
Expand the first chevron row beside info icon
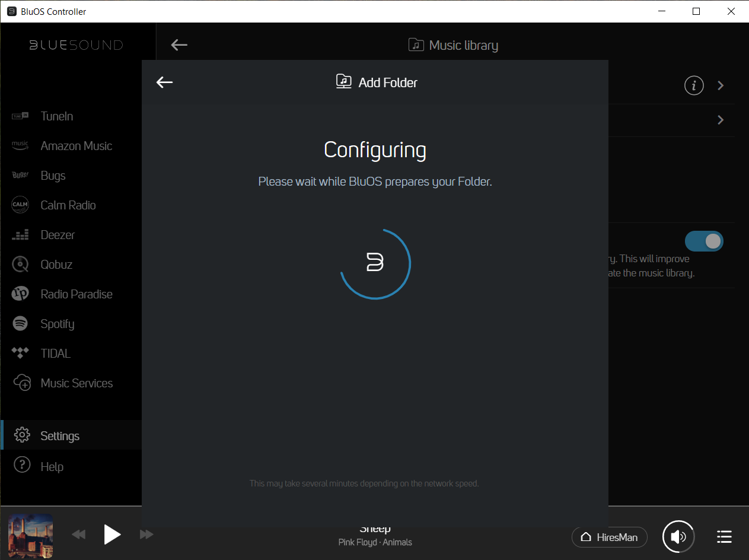[x=721, y=85]
